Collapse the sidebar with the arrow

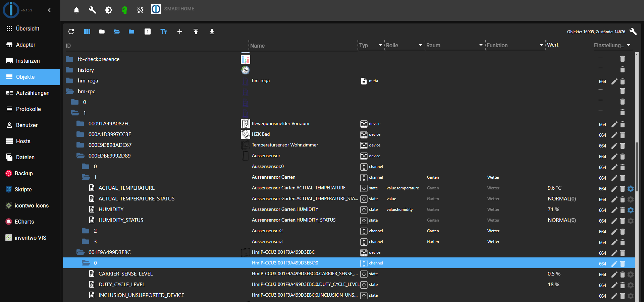point(49,10)
